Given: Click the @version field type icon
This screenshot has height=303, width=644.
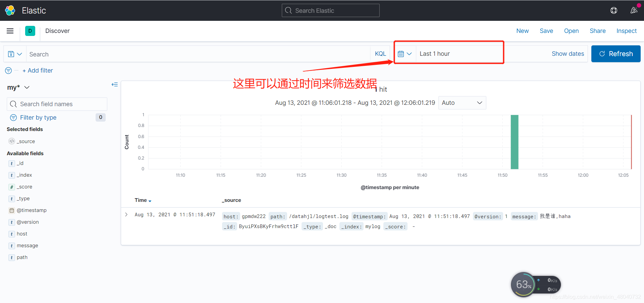Looking at the screenshot, I should point(12,222).
